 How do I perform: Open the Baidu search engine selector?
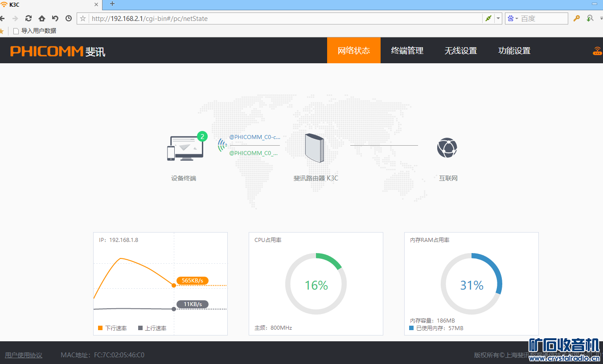click(x=513, y=18)
